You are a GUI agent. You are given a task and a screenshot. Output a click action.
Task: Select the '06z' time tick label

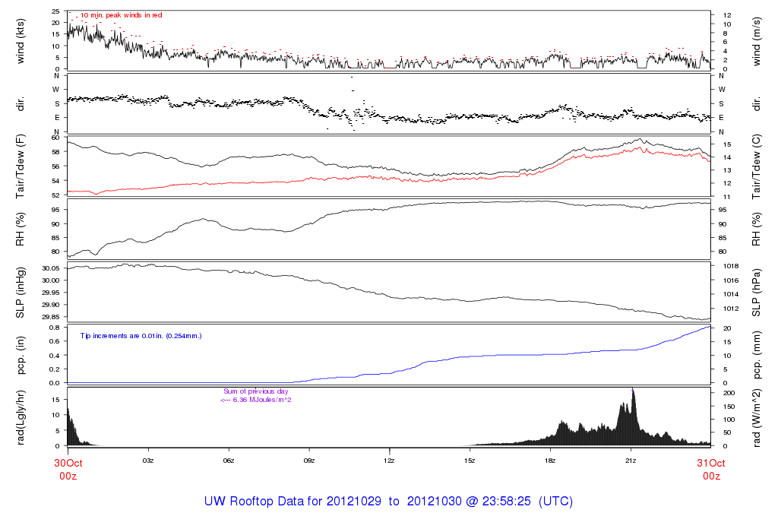(x=228, y=461)
